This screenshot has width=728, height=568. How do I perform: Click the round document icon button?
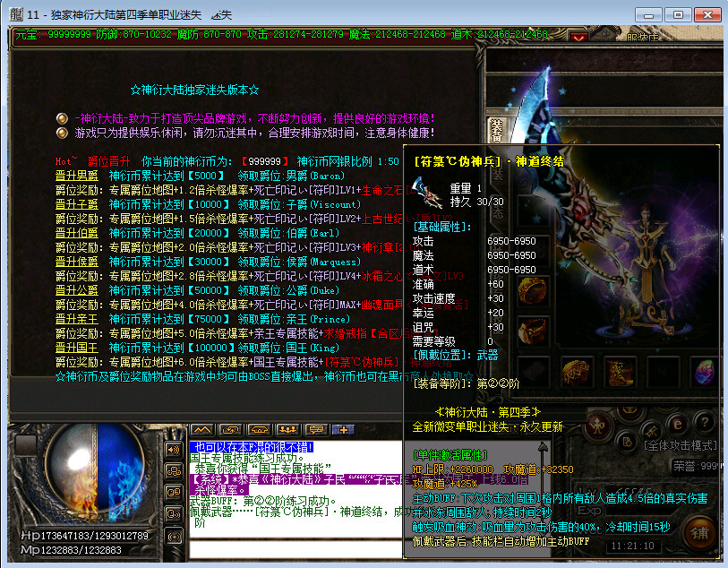[x=627, y=442]
